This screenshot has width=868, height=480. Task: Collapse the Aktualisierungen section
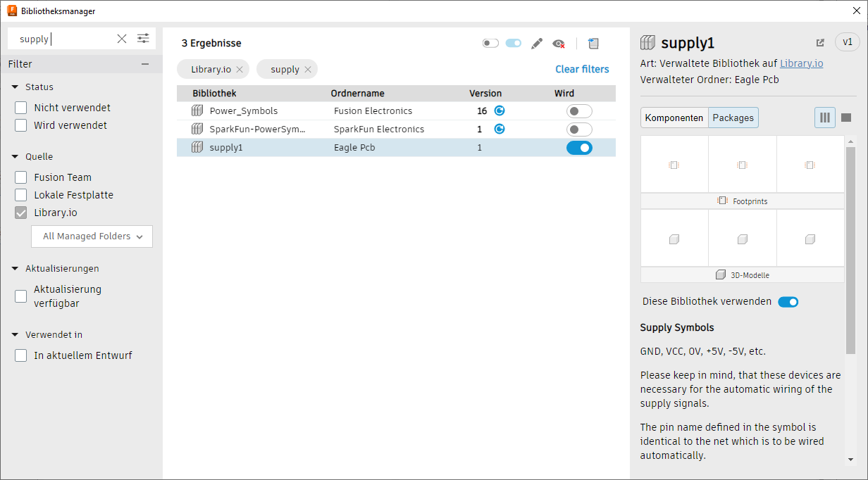[x=15, y=268]
